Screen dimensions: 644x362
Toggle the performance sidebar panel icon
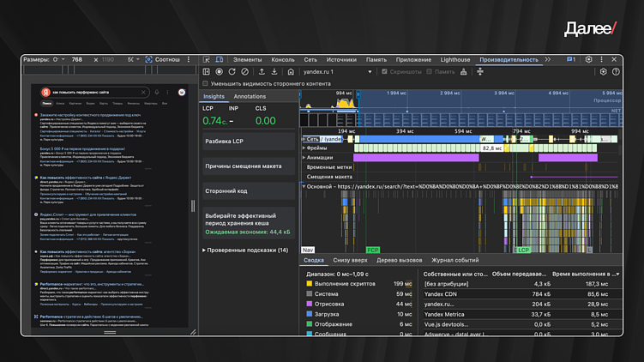(x=206, y=72)
